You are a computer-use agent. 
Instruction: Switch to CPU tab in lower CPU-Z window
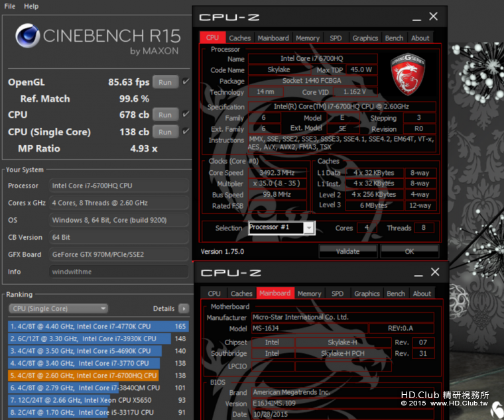[214, 293]
